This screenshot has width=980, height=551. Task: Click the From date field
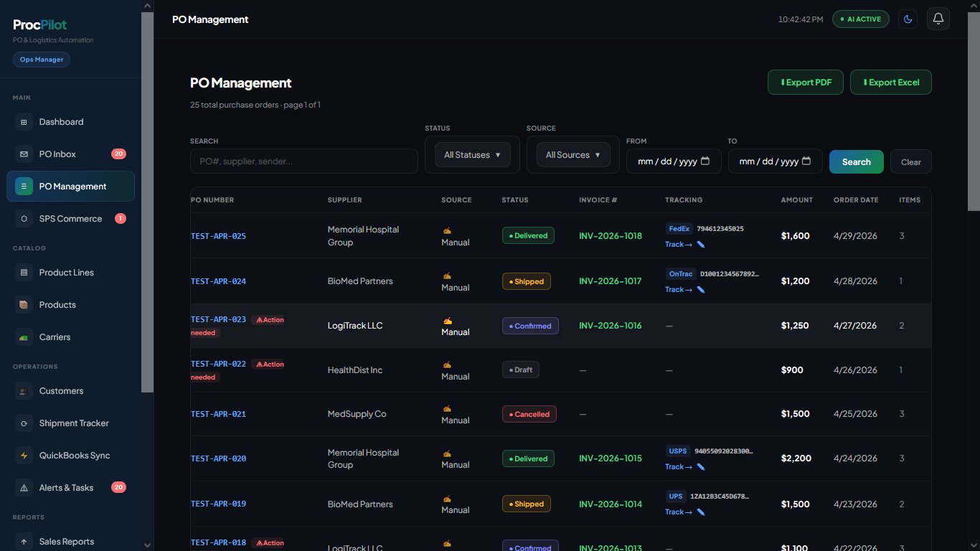pyautogui.click(x=673, y=161)
